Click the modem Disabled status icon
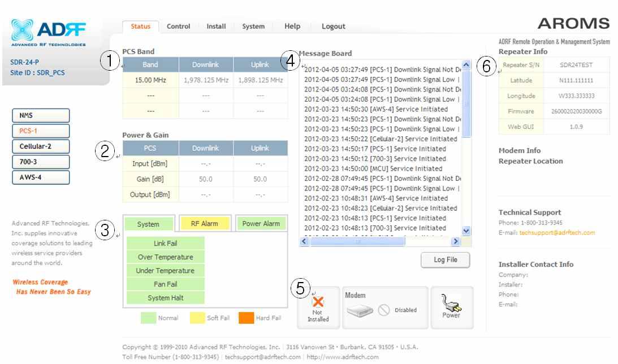The image size is (618, 364). (x=384, y=310)
